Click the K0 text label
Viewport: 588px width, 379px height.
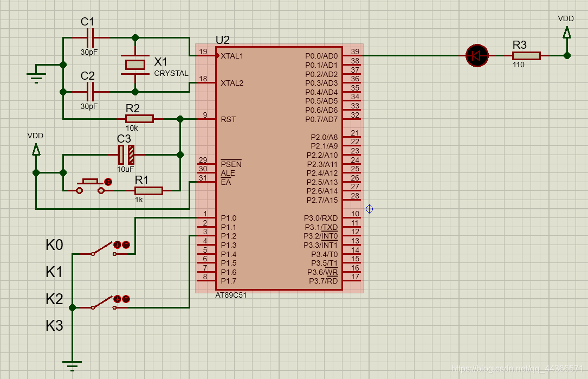click(54, 245)
